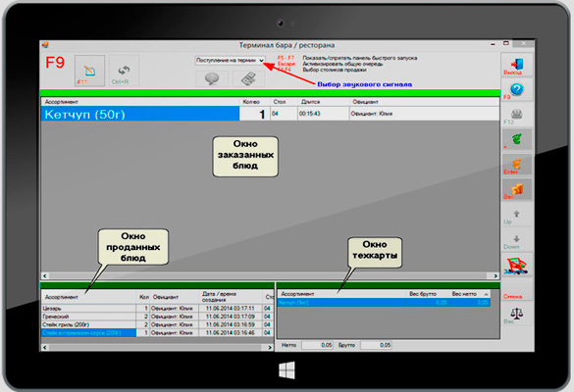Click the exit door icon labeled Выход
Image resolution: width=574 pixels, height=392 pixels.
(x=516, y=65)
